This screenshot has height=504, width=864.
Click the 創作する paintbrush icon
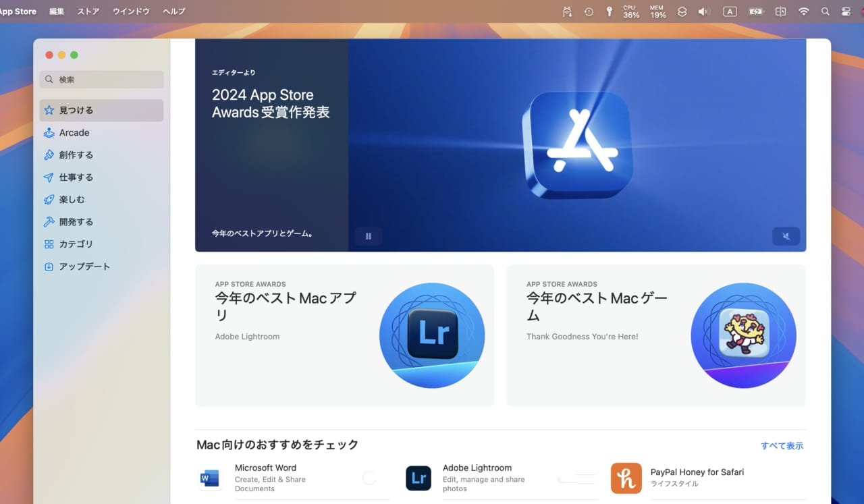49,155
